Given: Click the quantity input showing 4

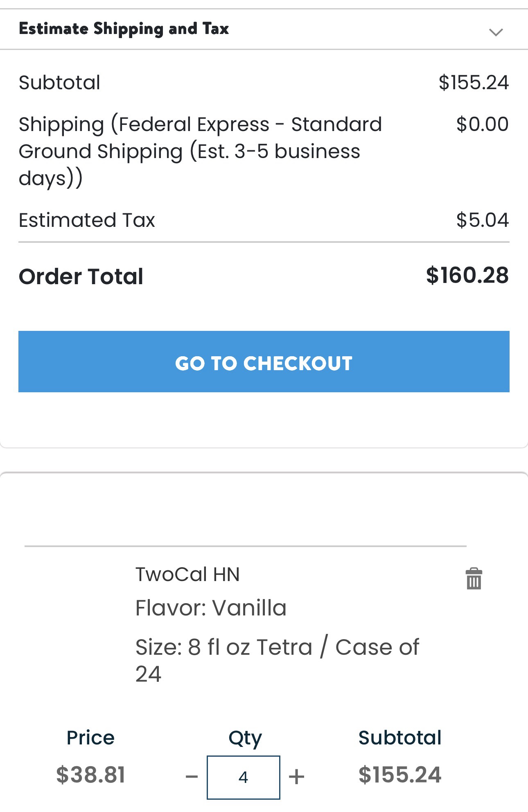Looking at the screenshot, I should [244, 777].
